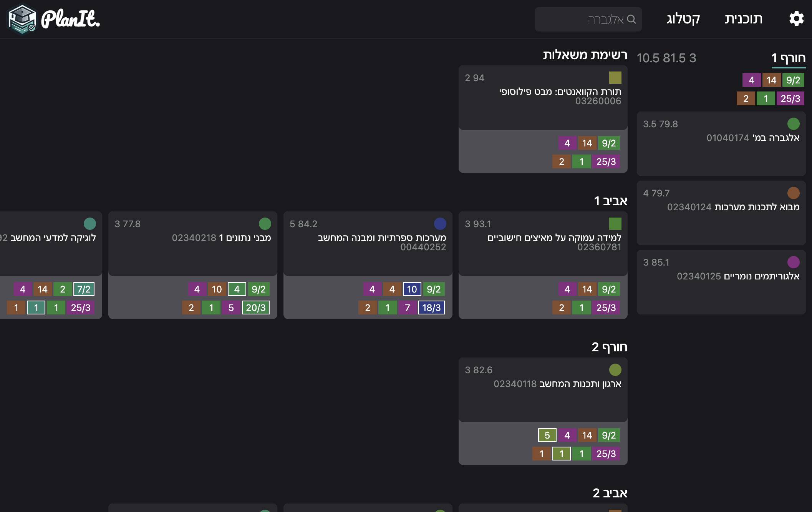812x512 pixels.
Task: Click purple 7 badge on מערכות ספרתיות card
Action: tap(408, 308)
